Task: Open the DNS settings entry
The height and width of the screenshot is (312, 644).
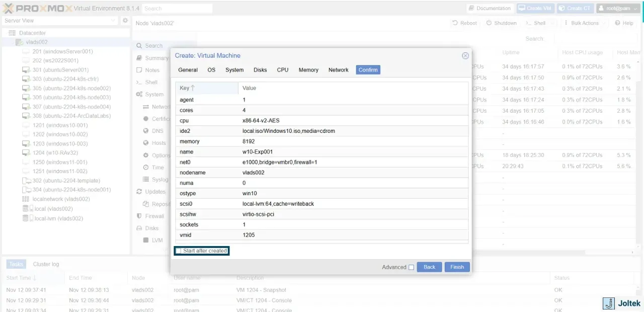Action: tap(157, 131)
